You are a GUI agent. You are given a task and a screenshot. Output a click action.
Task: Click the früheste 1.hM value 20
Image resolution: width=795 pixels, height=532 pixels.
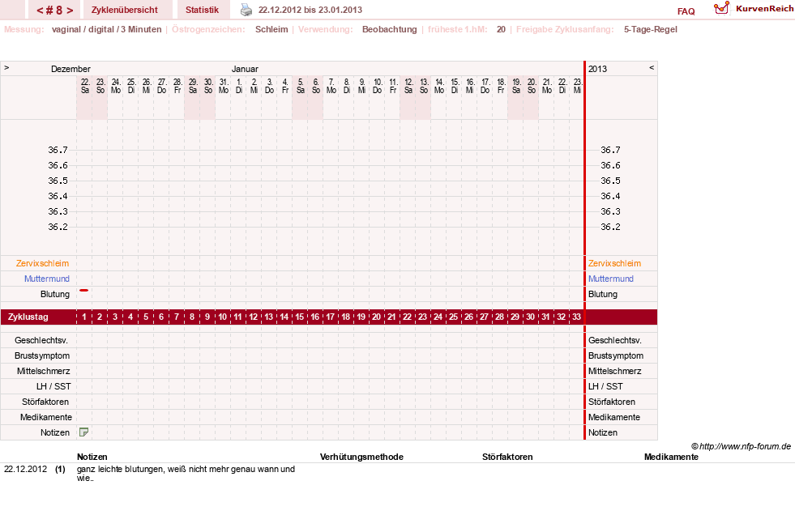tap(501, 29)
